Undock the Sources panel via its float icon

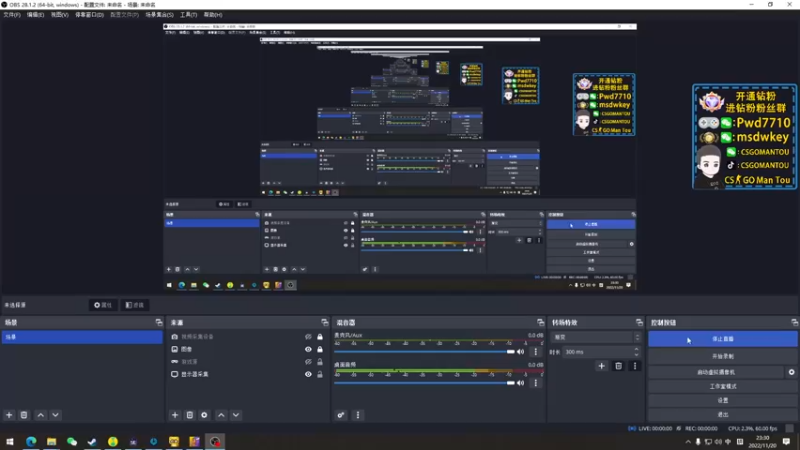tap(324, 322)
